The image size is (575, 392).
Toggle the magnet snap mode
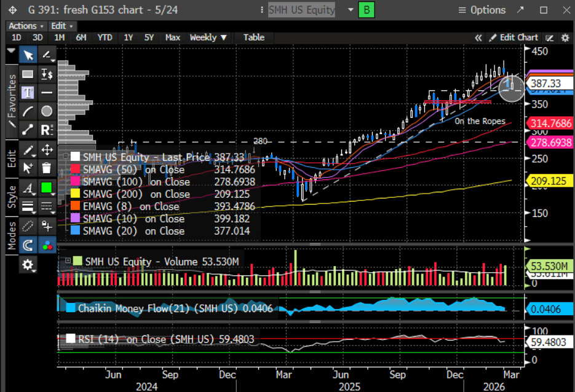(x=28, y=245)
